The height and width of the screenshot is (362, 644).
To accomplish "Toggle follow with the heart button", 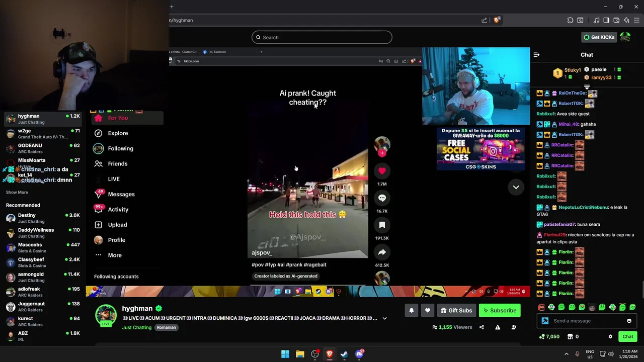I will pyautogui.click(x=427, y=311).
